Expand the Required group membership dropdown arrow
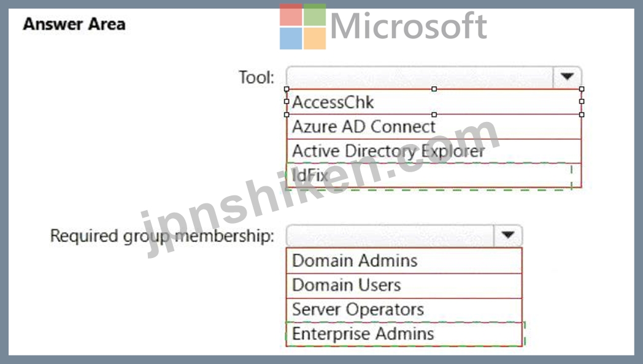This screenshot has width=643, height=364. pyautogui.click(x=507, y=235)
